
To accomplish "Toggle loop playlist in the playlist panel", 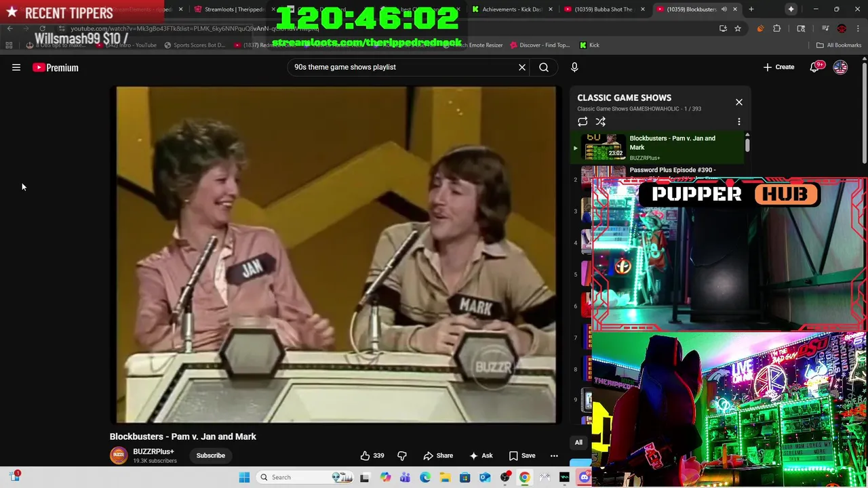I will pos(583,122).
